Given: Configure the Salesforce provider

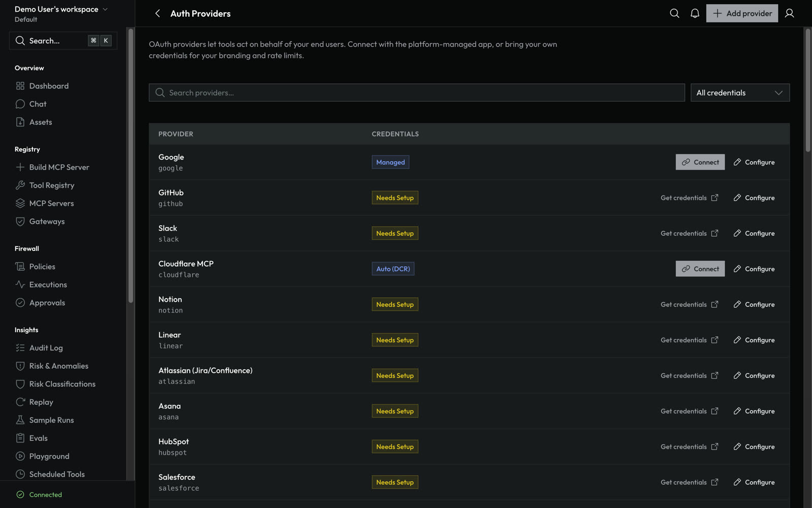Looking at the screenshot, I should (754, 482).
